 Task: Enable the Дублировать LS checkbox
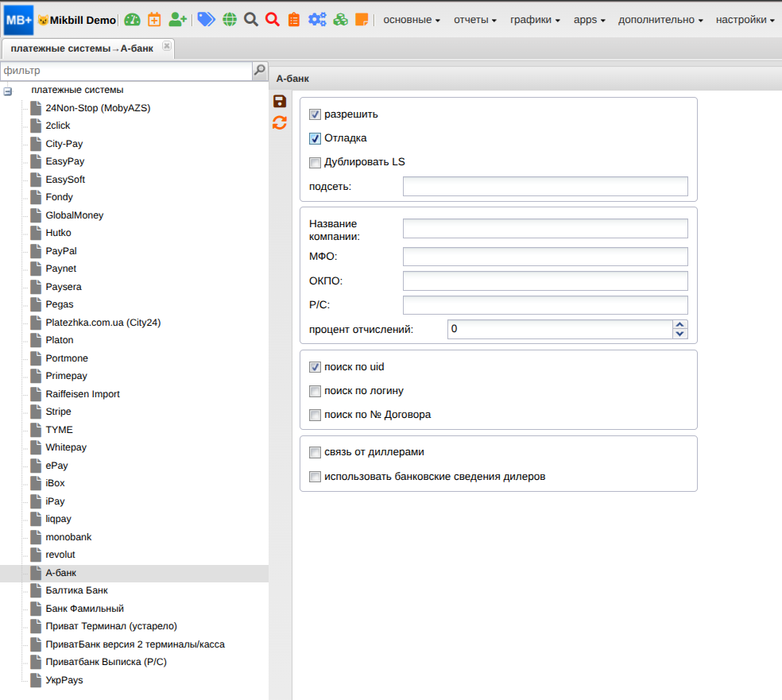[x=315, y=163]
